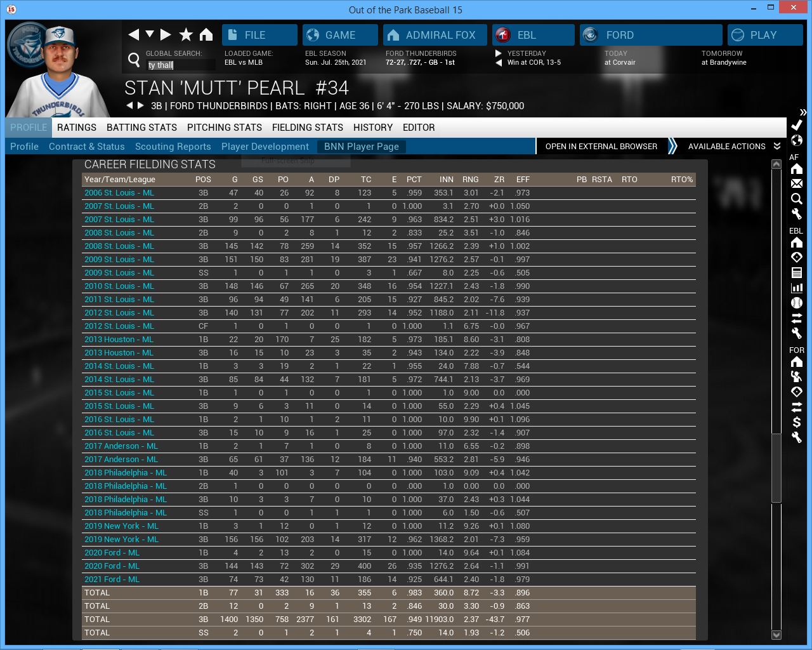Click the EBL section bar chart icon
This screenshot has width=812, height=650.
click(797, 288)
